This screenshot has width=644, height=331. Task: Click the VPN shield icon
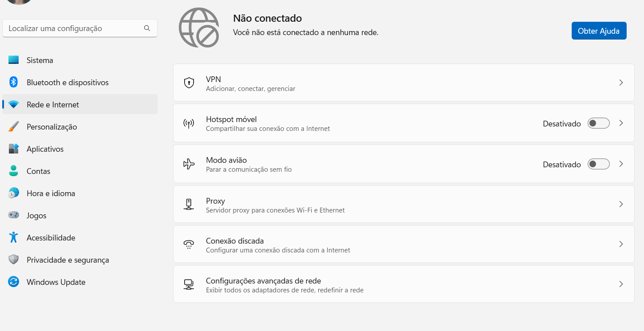[189, 83]
